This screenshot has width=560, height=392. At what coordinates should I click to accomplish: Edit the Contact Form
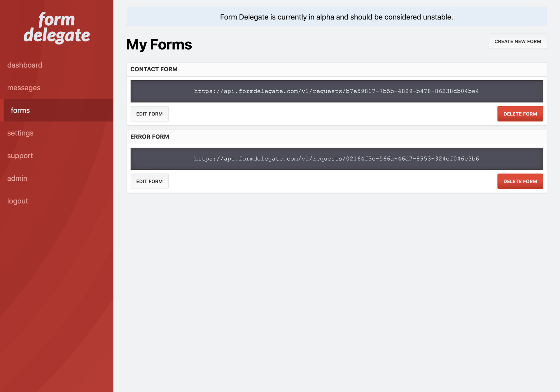coord(149,114)
